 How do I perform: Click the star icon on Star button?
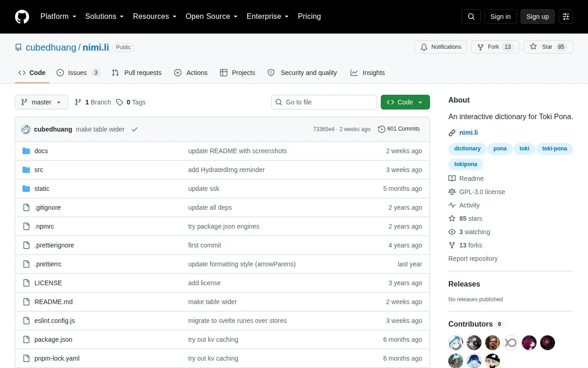tap(533, 47)
